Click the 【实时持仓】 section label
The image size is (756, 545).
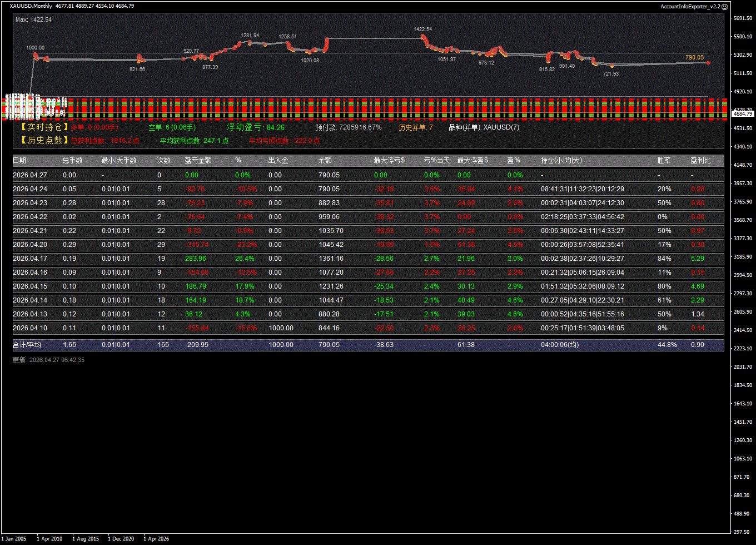(44, 127)
